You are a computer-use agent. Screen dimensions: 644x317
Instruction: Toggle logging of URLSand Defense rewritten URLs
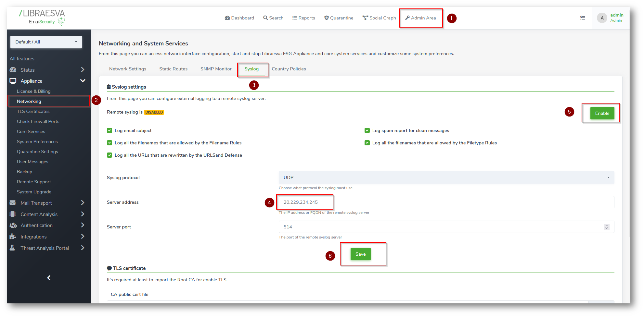(x=109, y=155)
